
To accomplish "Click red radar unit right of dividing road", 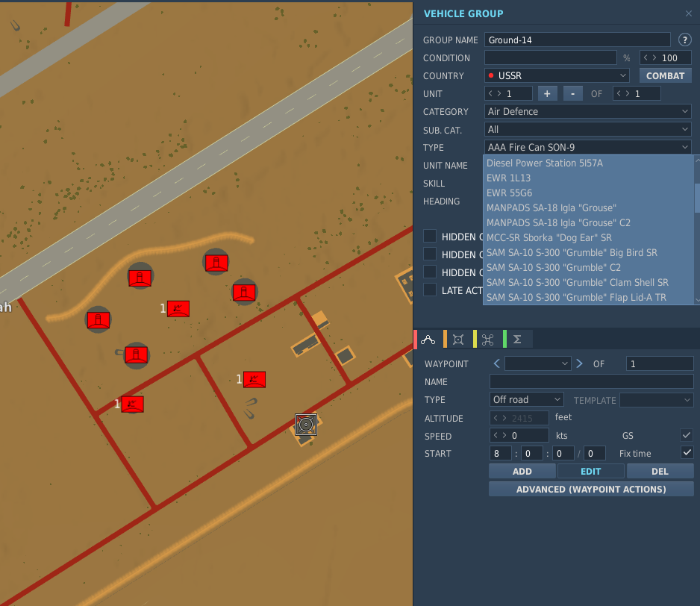I will pyautogui.click(x=254, y=380).
